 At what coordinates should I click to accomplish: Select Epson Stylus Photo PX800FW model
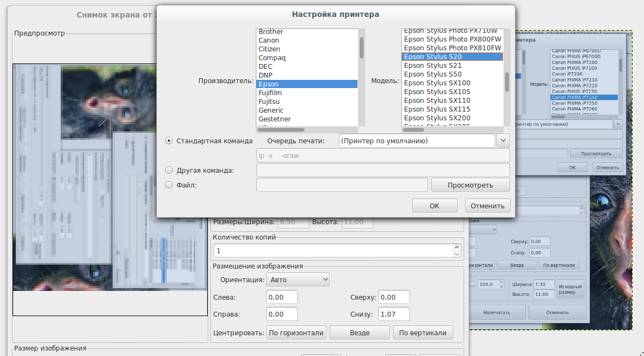point(452,39)
